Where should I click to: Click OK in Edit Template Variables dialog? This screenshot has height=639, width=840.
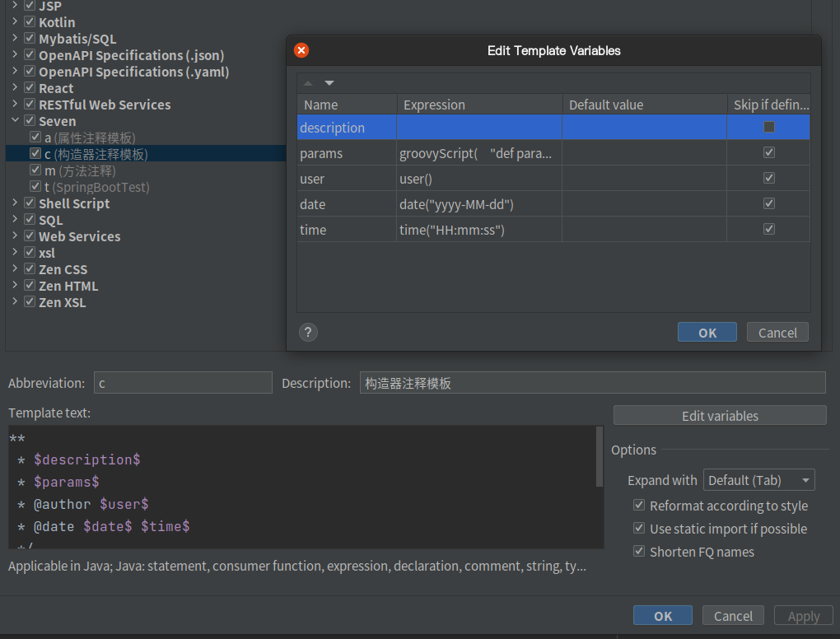[x=707, y=333]
